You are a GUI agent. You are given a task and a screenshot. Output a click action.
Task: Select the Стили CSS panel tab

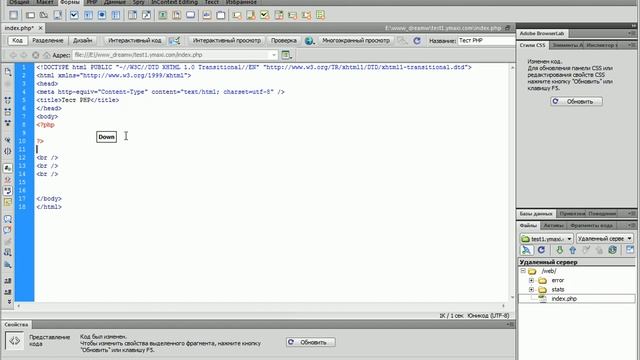coord(532,45)
